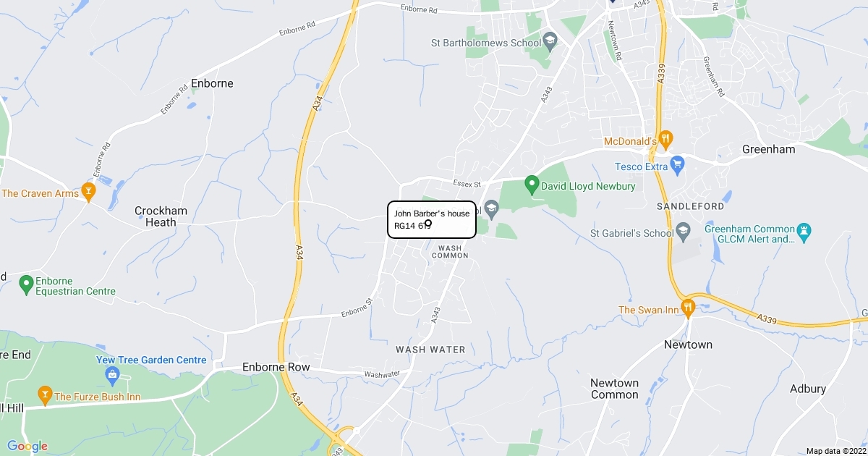The image size is (868, 456).
Task: Select the Newtown place label
Action: click(688, 345)
